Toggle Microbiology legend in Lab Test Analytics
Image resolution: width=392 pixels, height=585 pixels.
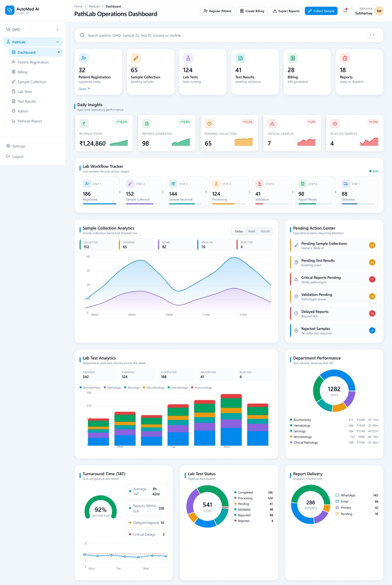154,388
